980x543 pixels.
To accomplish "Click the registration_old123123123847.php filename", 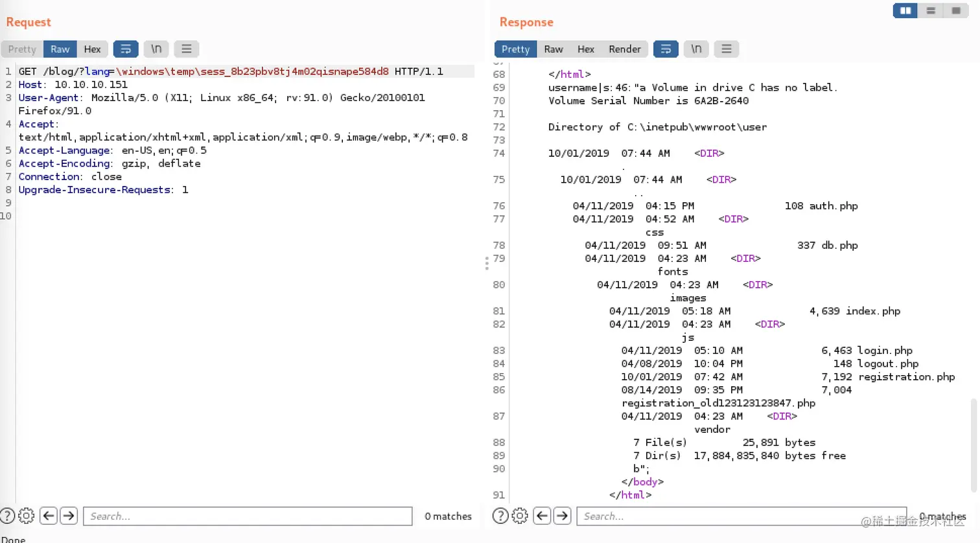I will [718, 403].
